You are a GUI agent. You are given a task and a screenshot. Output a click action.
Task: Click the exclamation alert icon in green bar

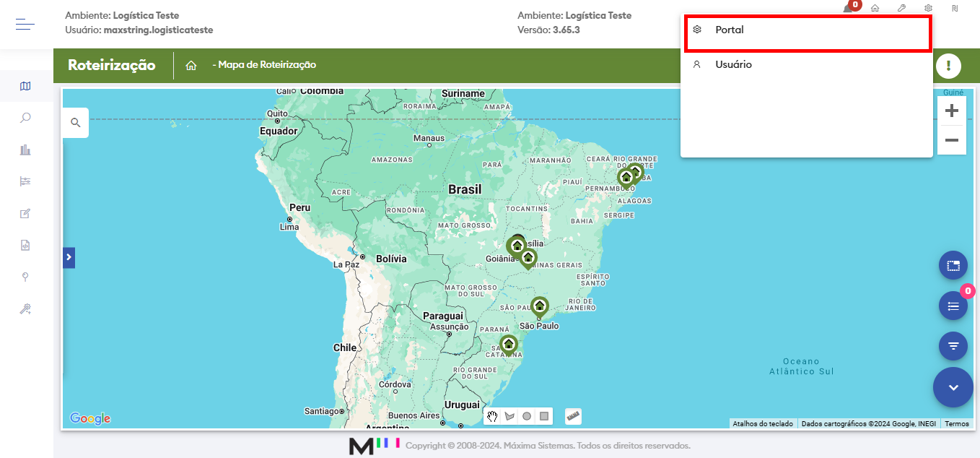click(x=948, y=66)
